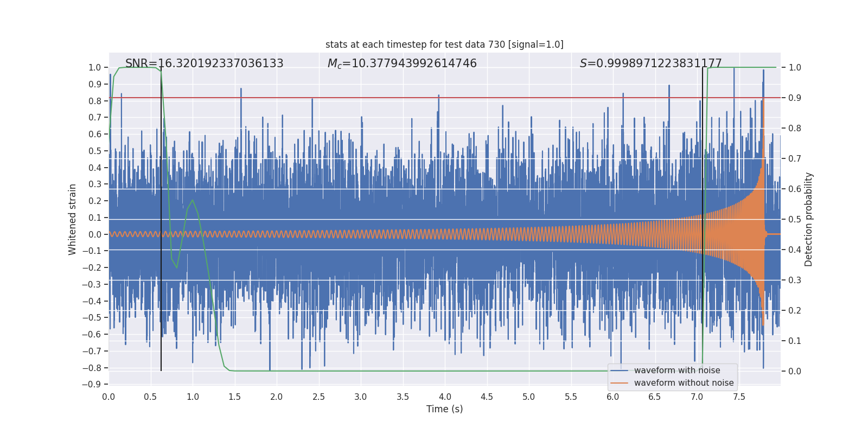Screen dimensions: 868x434
Task: Select the −0.1 tick on Whitened strain axis
Action: click(92, 251)
